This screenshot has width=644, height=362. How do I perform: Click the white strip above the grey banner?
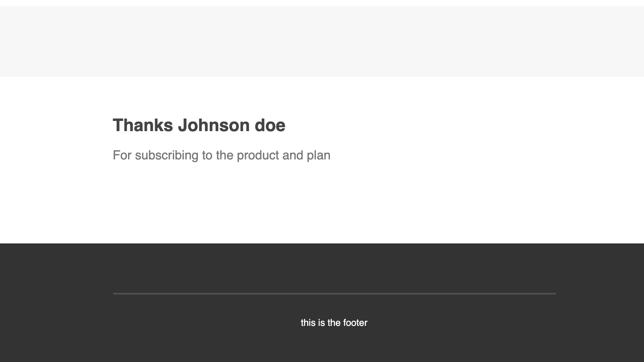coord(322,3)
